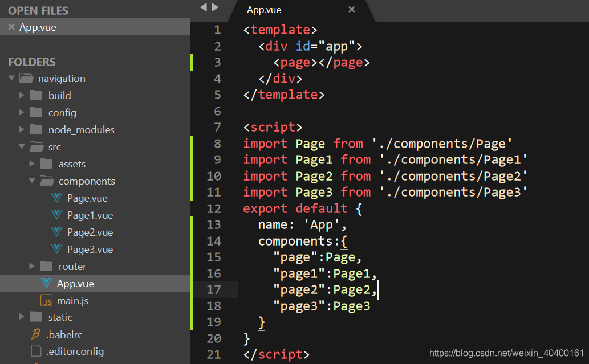The image size is (589, 364).
Task: Select the router folder label
Action: 72,267
